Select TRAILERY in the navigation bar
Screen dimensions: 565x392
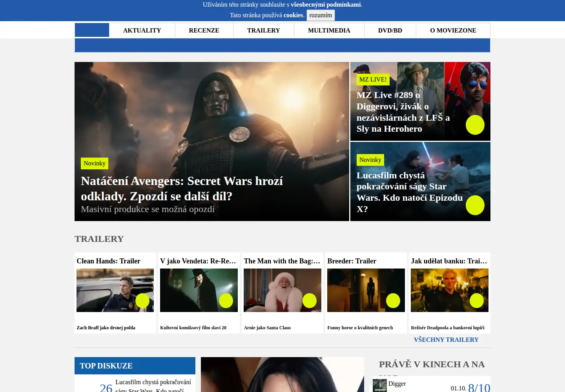pyautogui.click(x=264, y=30)
